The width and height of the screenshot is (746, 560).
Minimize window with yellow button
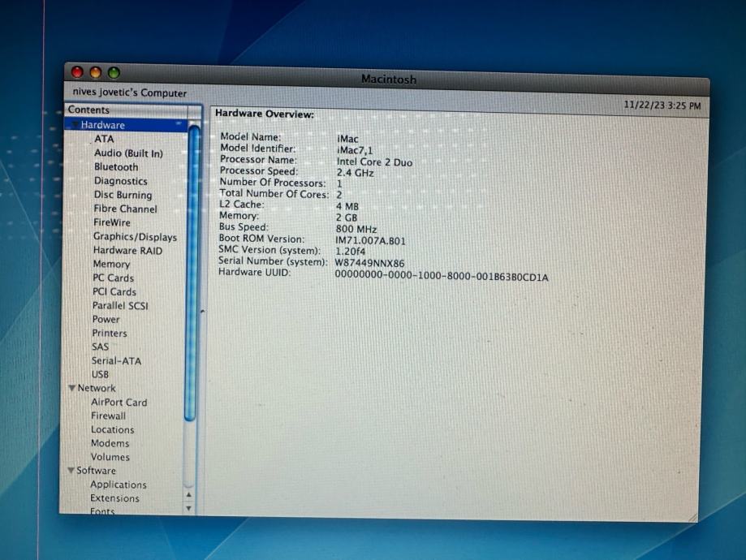pos(96,73)
